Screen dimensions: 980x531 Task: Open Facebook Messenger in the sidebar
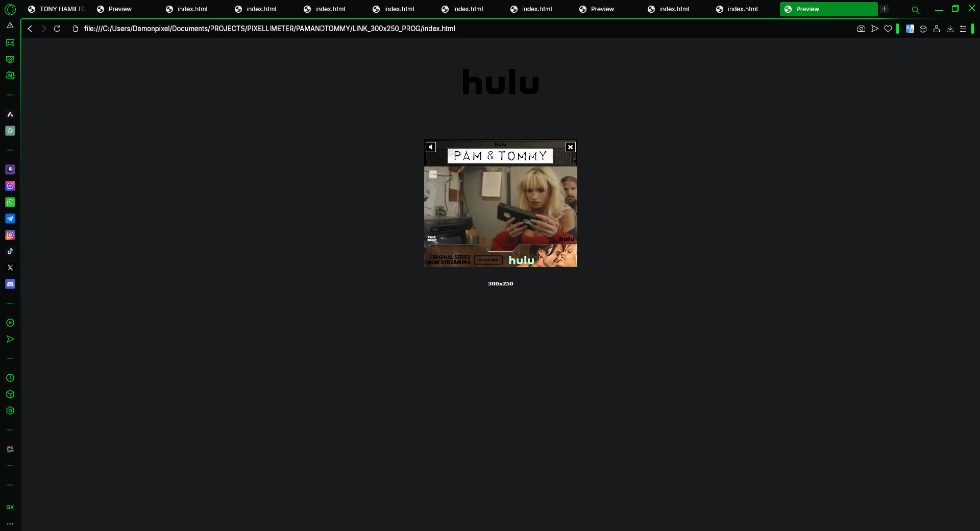(x=10, y=186)
